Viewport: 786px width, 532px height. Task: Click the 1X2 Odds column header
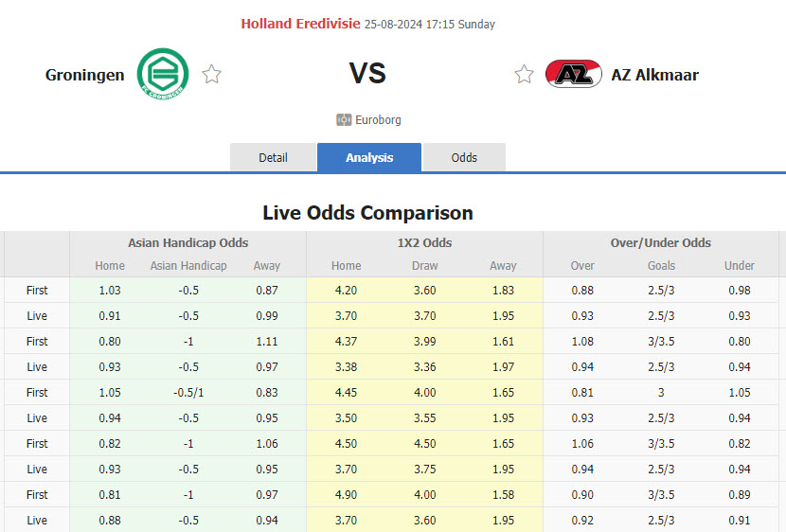tap(424, 243)
